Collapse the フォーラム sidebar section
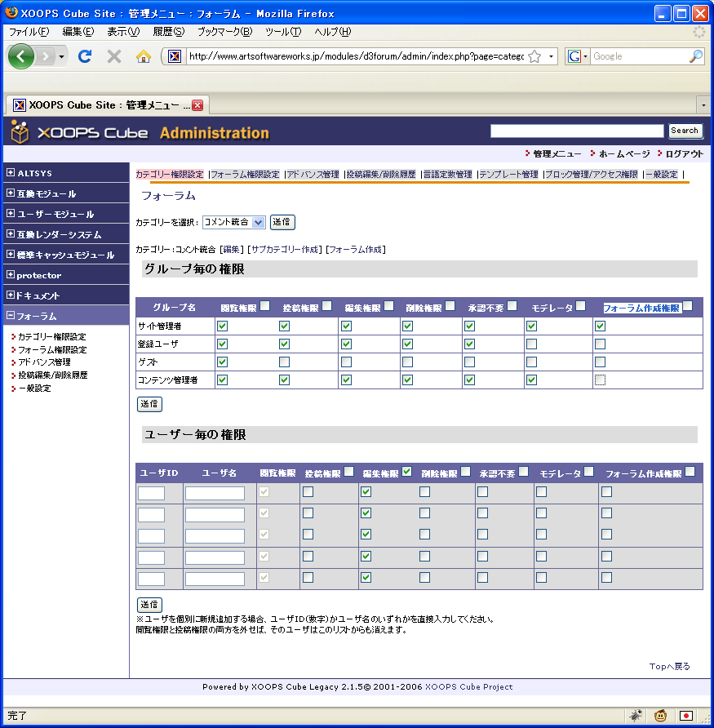This screenshot has width=714, height=728. coord(10,316)
